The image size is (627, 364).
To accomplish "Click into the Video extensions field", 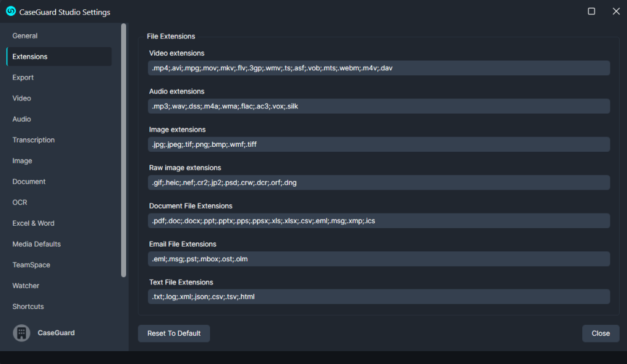I will pos(379,68).
